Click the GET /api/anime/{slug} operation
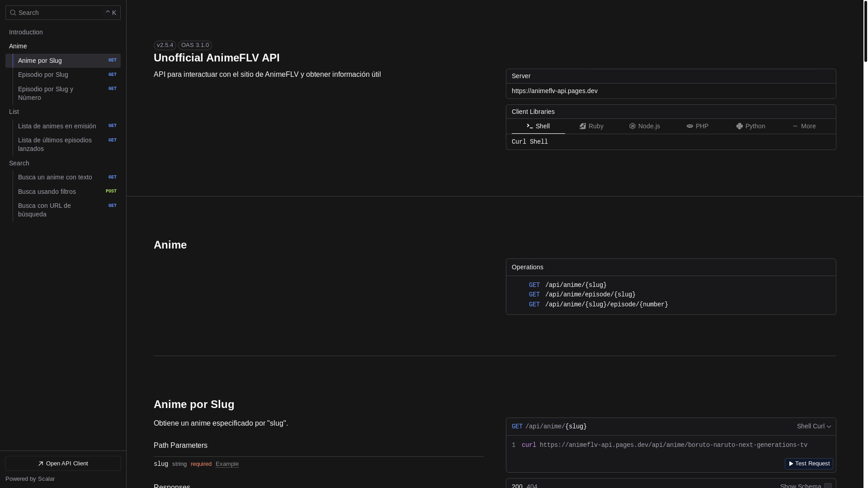 pos(567,285)
